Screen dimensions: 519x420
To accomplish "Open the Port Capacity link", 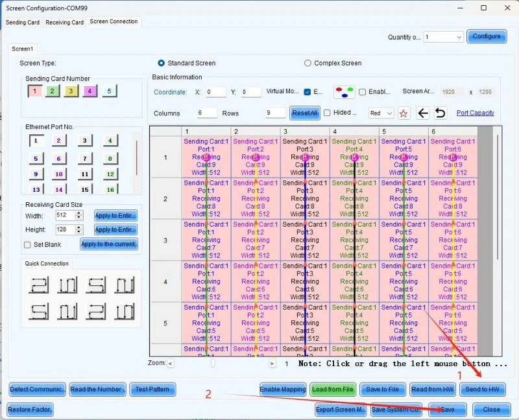I will click(x=476, y=113).
